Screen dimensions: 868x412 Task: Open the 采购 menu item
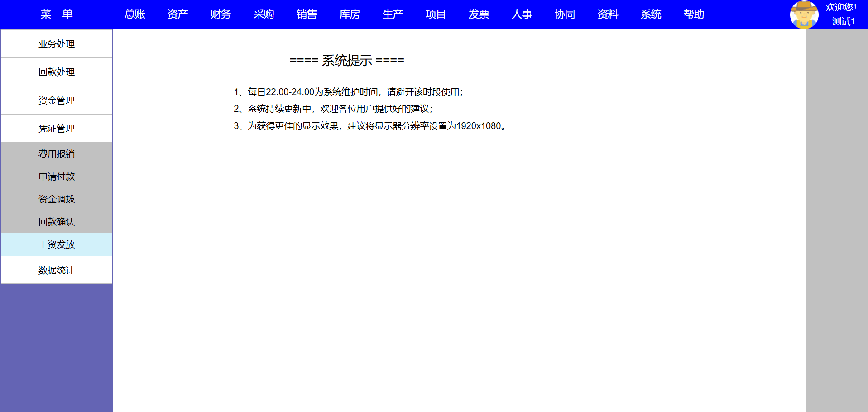coord(264,14)
